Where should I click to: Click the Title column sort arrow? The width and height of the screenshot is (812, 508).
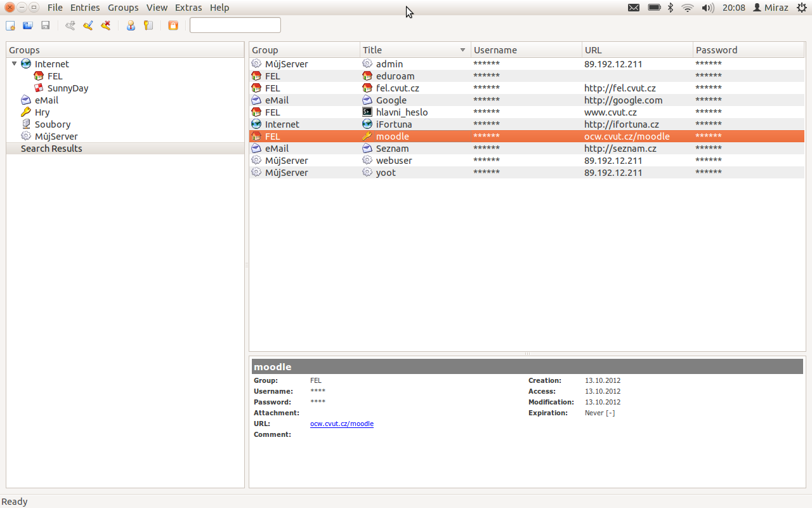click(x=463, y=50)
